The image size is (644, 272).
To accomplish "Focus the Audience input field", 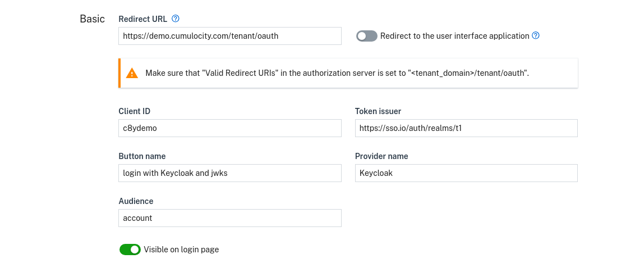I will (230, 218).
